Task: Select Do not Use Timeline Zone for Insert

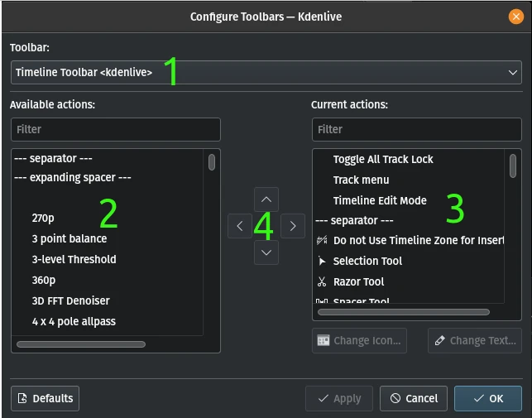Action: [x=419, y=240]
